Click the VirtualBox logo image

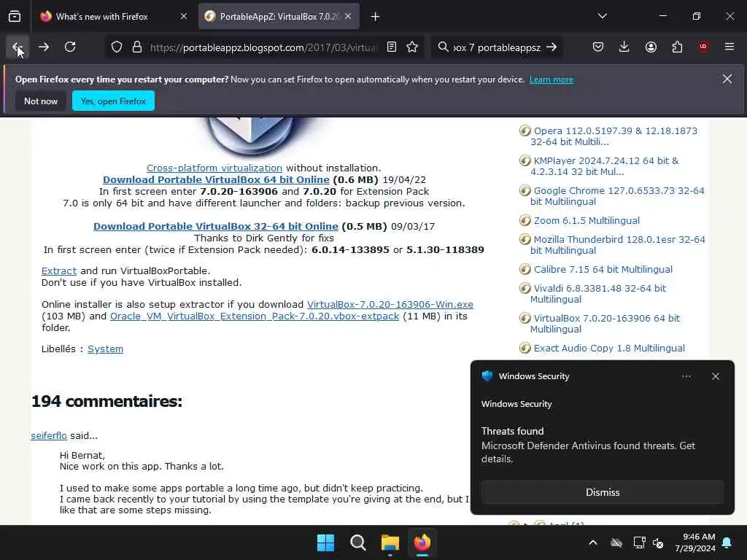coord(250,136)
